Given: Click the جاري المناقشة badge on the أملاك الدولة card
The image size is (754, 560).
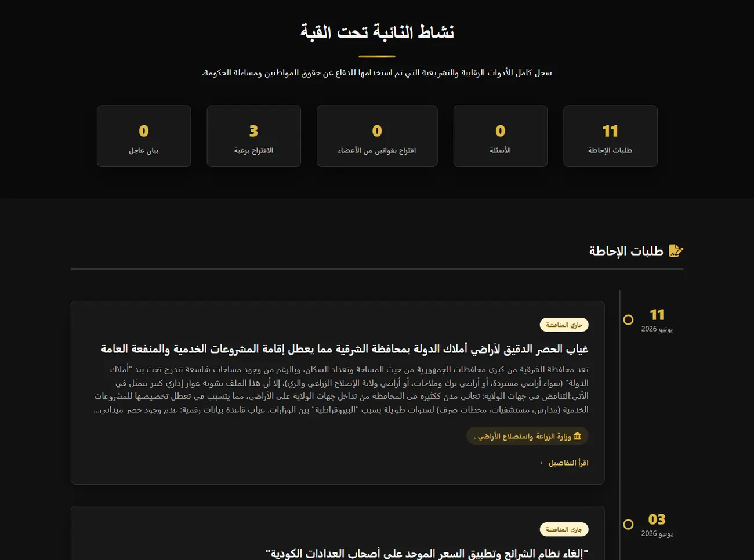Looking at the screenshot, I should 564,325.
